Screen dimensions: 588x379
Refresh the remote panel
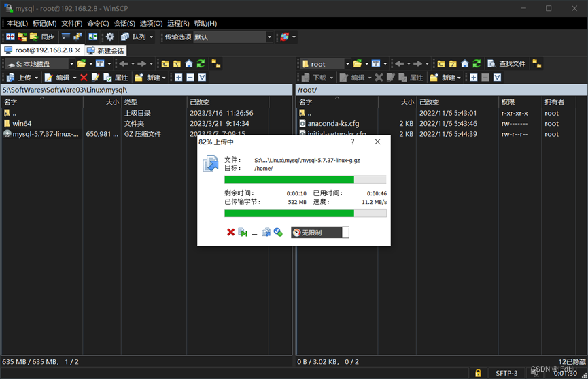pyautogui.click(x=477, y=64)
